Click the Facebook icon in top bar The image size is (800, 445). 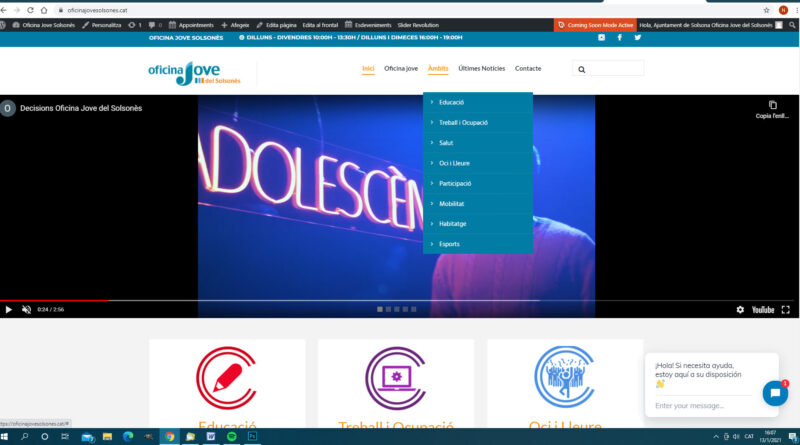point(620,37)
